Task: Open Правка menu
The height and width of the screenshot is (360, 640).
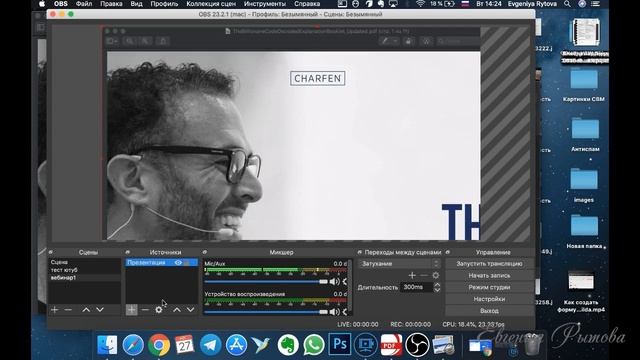Action: pos(111,4)
